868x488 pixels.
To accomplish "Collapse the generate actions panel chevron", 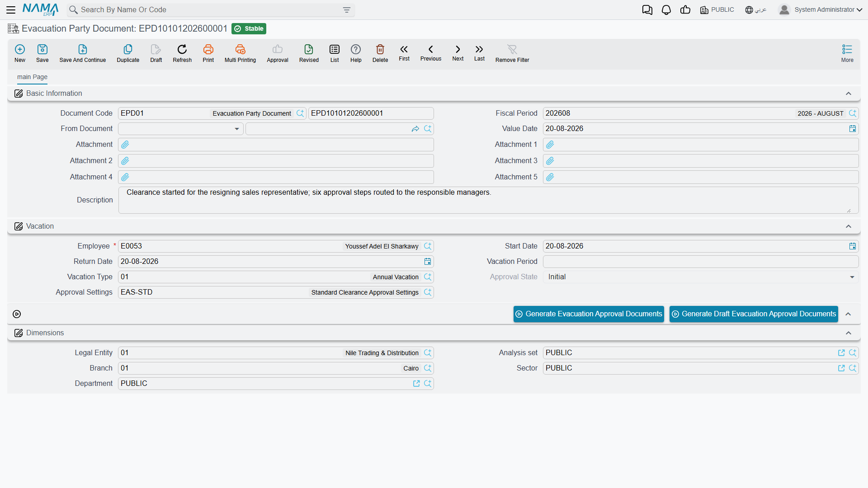I will click(x=849, y=314).
